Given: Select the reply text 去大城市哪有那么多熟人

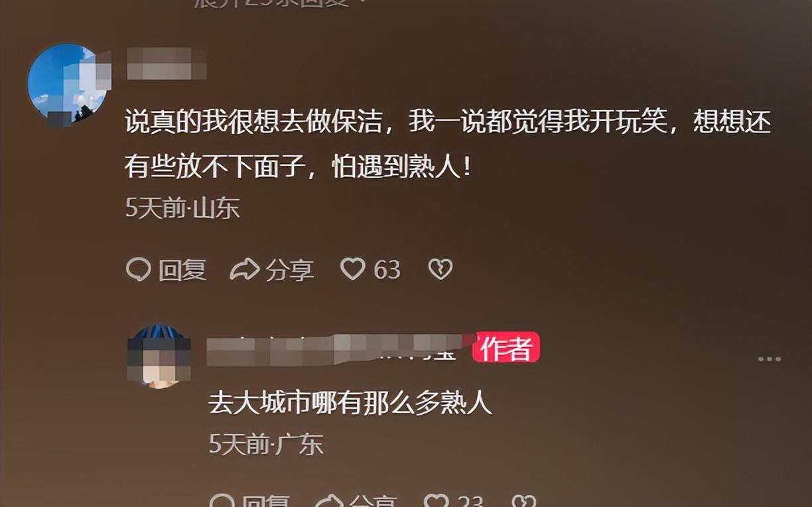Looking at the screenshot, I should [350, 403].
